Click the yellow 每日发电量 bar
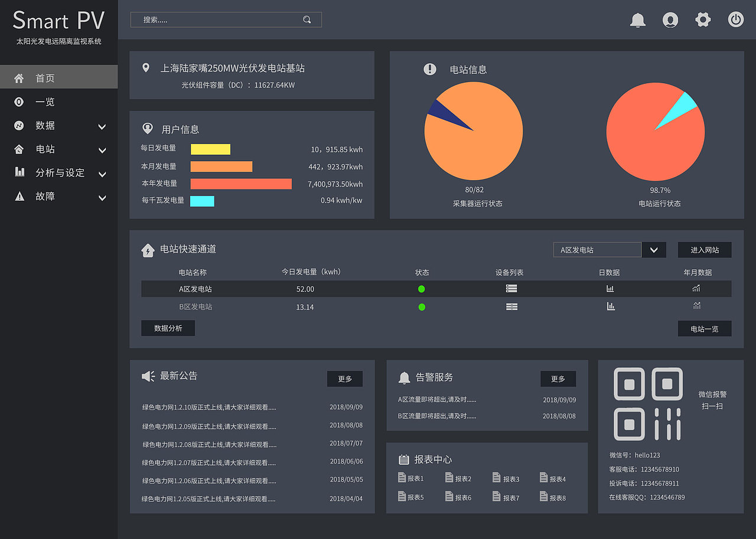The width and height of the screenshot is (756, 539). [210, 149]
